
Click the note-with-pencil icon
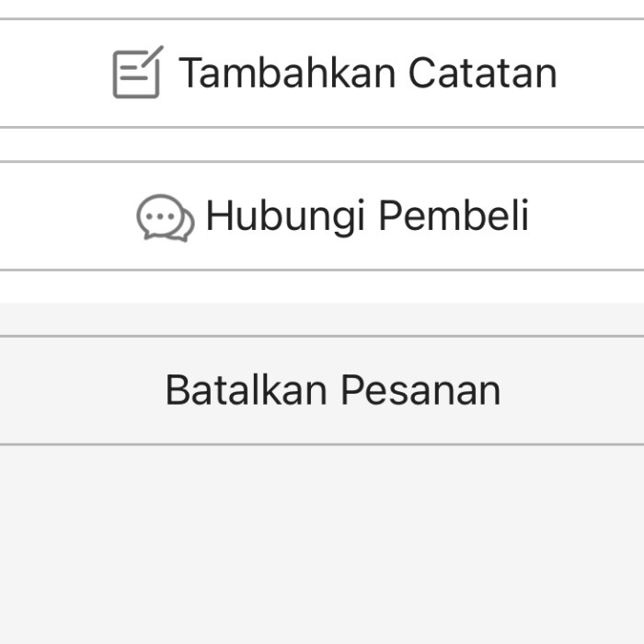(x=137, y=73)
